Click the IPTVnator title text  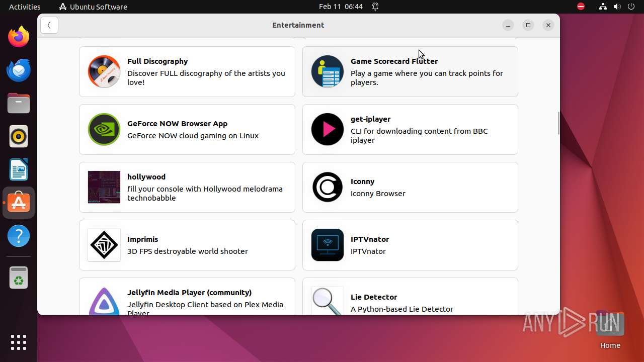pos(370,239)
